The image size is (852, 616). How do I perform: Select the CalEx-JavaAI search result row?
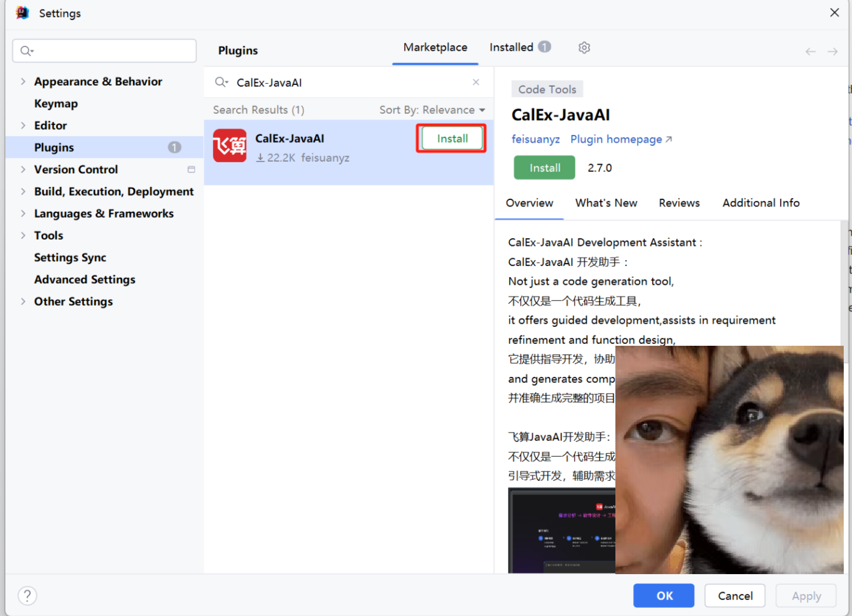coord(349,152)
